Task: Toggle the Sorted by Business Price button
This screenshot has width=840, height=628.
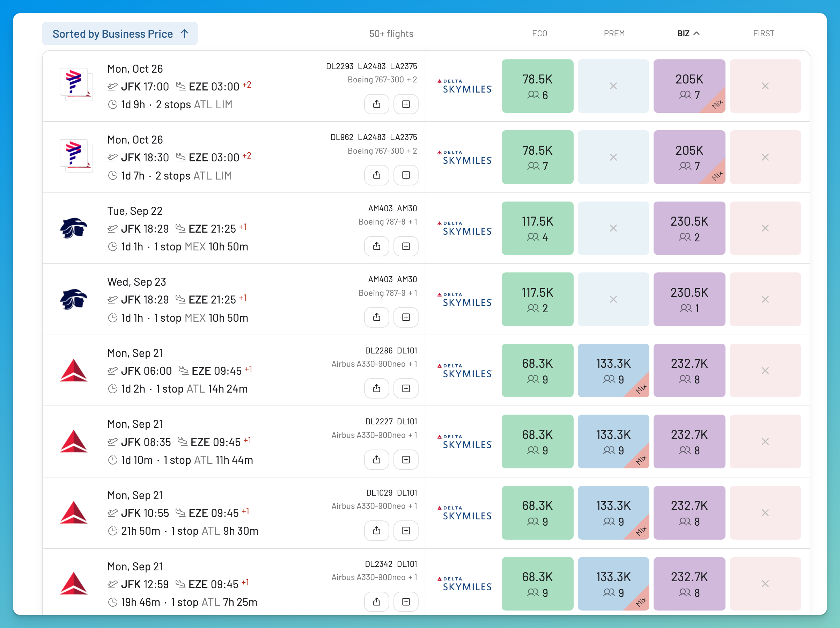Action: point(120,34)
